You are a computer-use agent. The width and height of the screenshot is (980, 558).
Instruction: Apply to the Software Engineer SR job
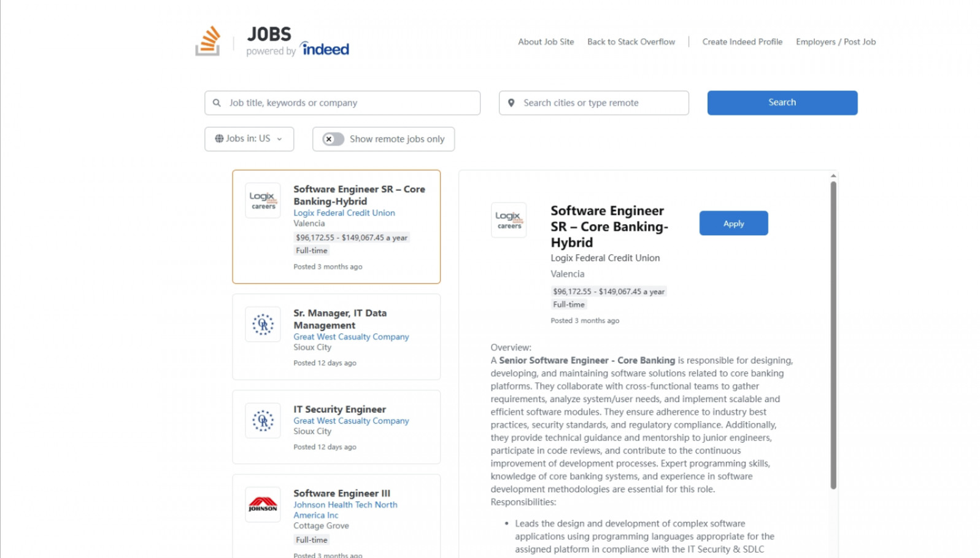[x=733, y=223]
